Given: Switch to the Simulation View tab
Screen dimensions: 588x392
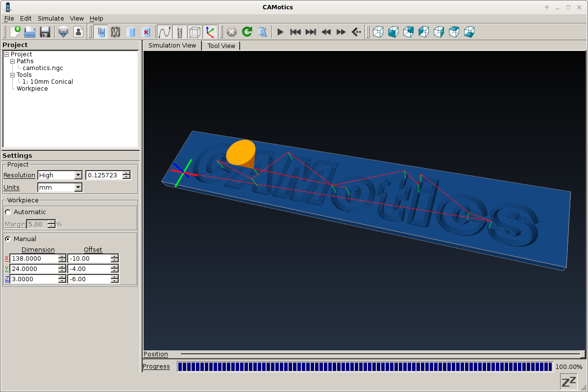Looking at the screenshot, I should (172, 45).
